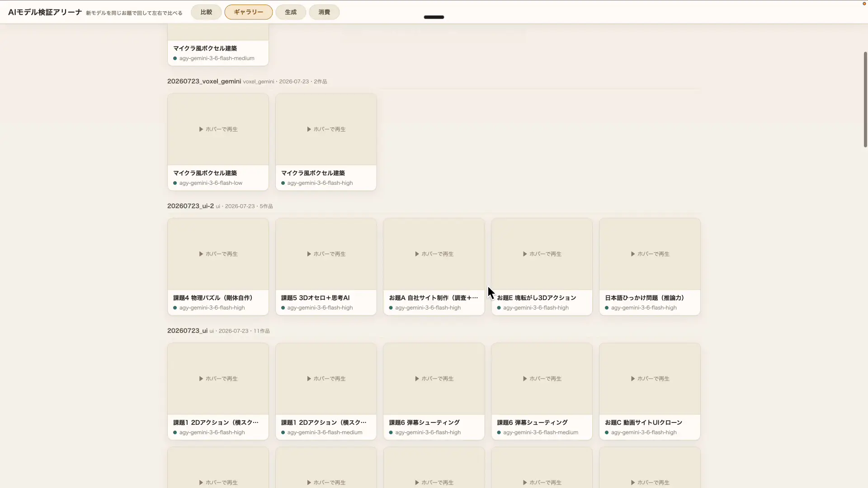Click the page vertical scrollbar

pyautogui.click(x=865, y=99)
